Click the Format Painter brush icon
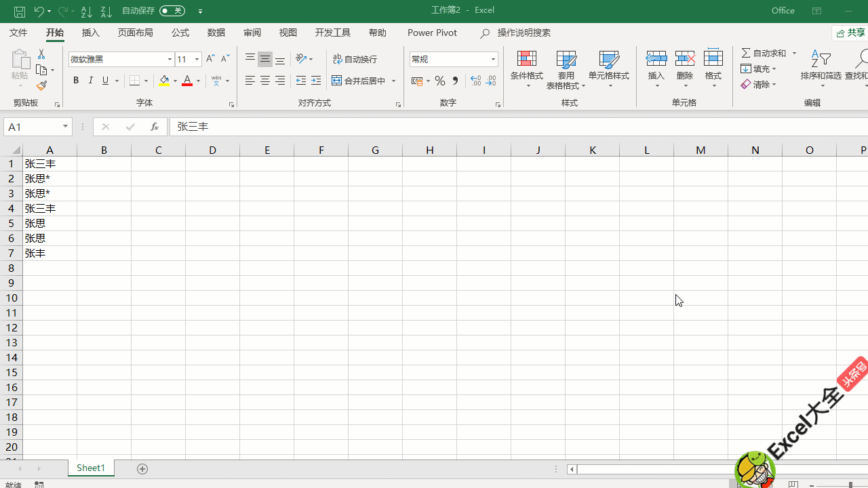The width and height of the screenshot is (868, 488). [41, 86]
